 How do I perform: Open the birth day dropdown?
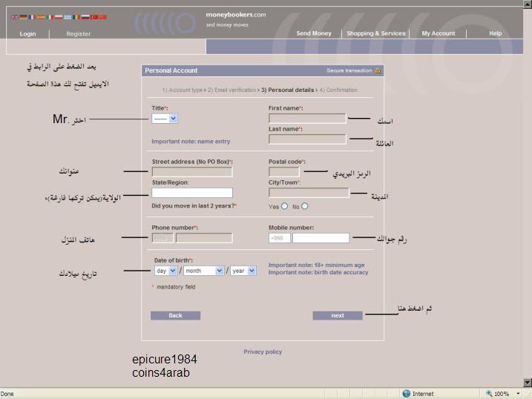click(x=165, y=271)
